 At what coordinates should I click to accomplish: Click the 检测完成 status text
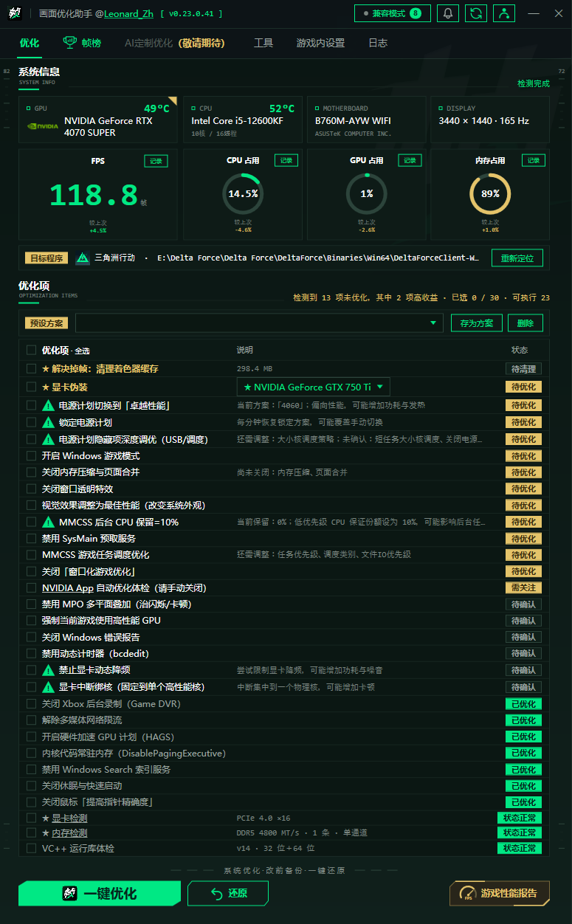[534, 83]
